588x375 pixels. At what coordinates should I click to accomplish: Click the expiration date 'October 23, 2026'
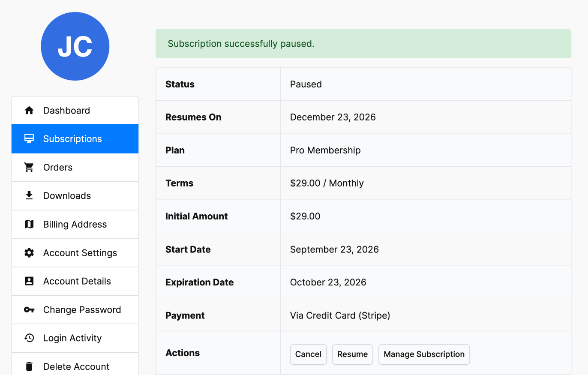[x=328, y=282]
